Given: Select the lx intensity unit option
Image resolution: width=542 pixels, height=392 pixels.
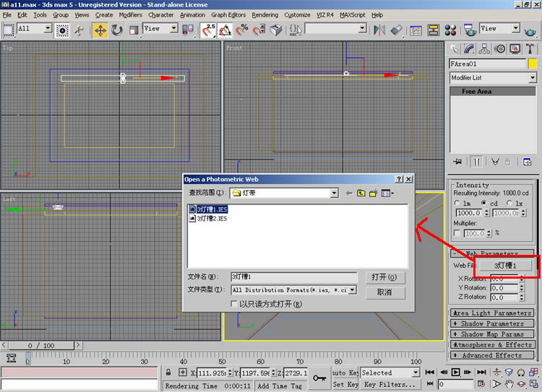Looking at the screenshot, I should (509, 204).
